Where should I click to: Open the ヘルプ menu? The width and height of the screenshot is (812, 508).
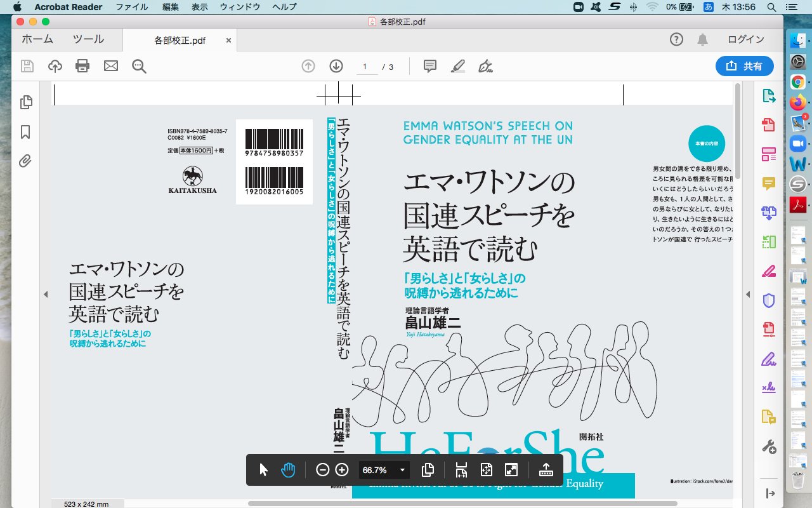click(x=284, y=7)
